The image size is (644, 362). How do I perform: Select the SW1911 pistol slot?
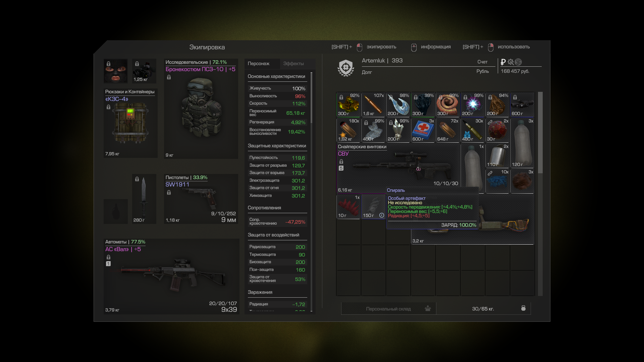tap(201, 199)
